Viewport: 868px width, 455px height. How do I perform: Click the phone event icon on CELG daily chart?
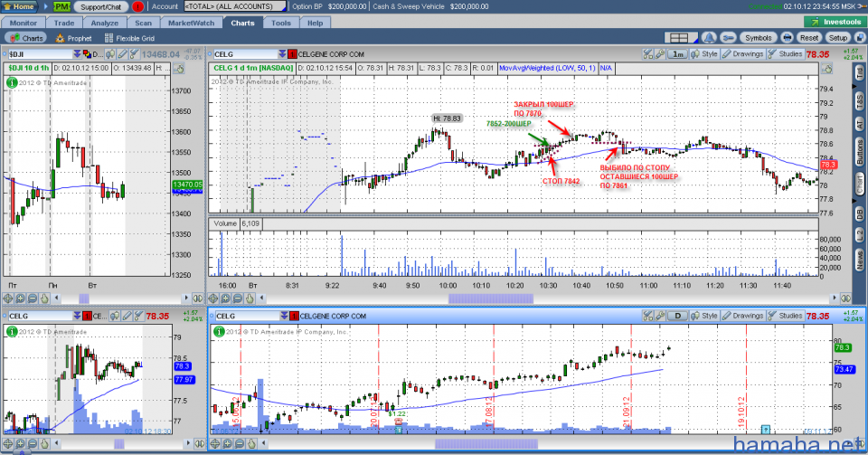click(398, 422)
